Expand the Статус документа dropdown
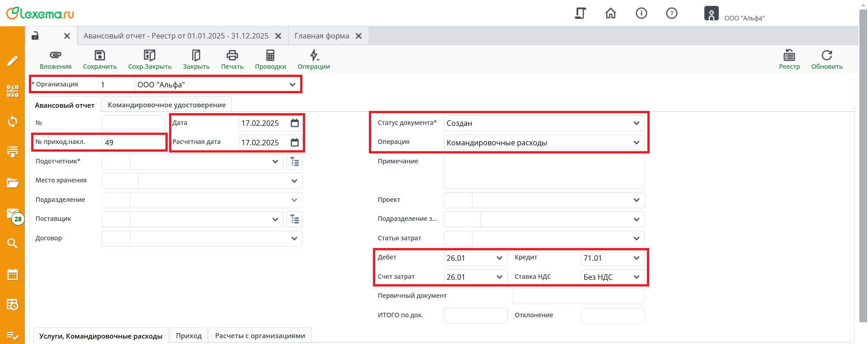This screenshot has height=344, width=868. click(636, 123)
